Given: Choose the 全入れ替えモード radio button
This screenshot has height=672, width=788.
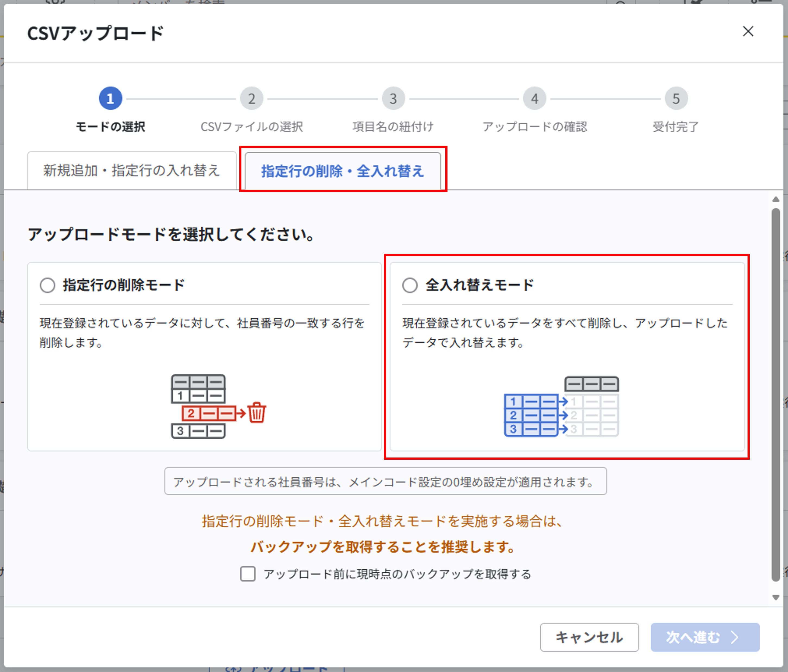Looking at the screenshot, I should click(410, 285).
